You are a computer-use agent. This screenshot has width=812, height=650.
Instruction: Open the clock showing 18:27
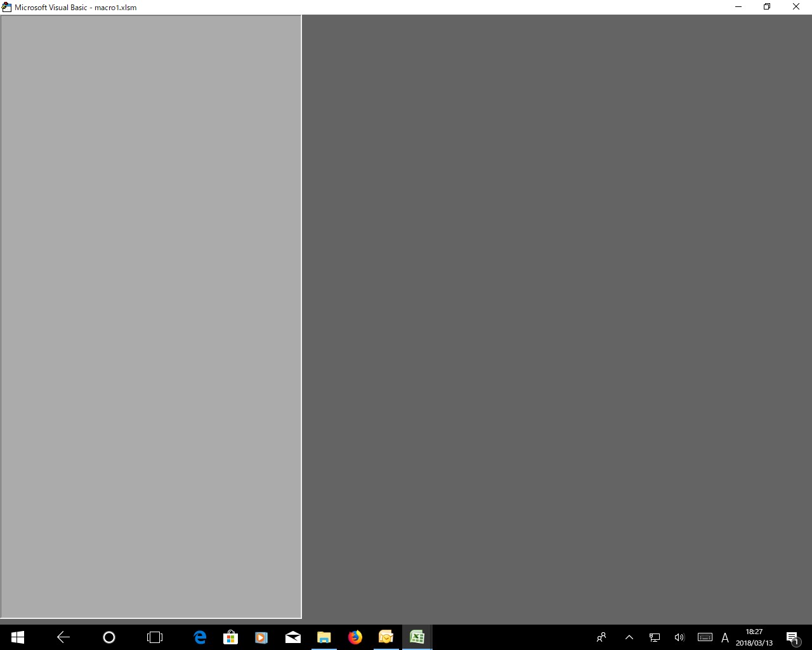pos(754,637)
